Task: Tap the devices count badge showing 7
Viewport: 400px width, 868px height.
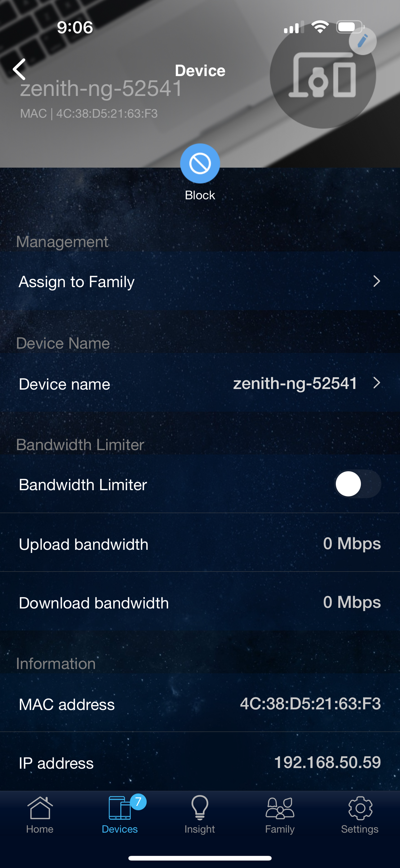Action: [138, 802]
